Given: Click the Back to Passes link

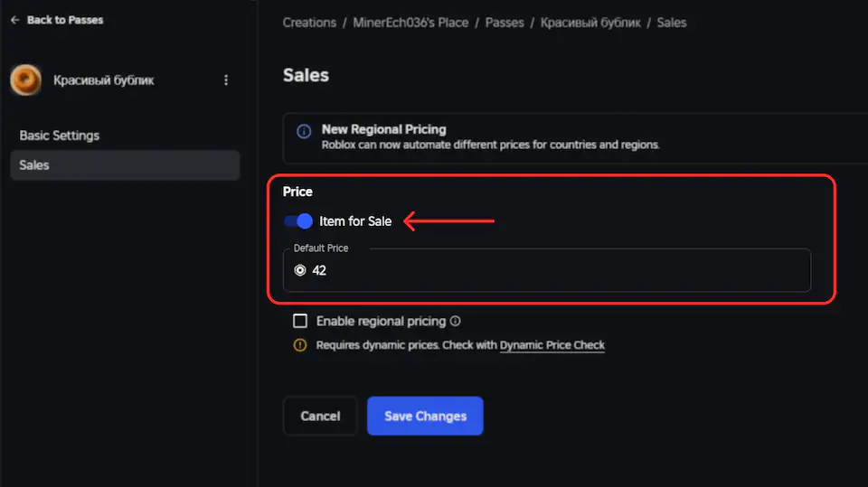Looking at the screenshot, I should click(64, 20).
